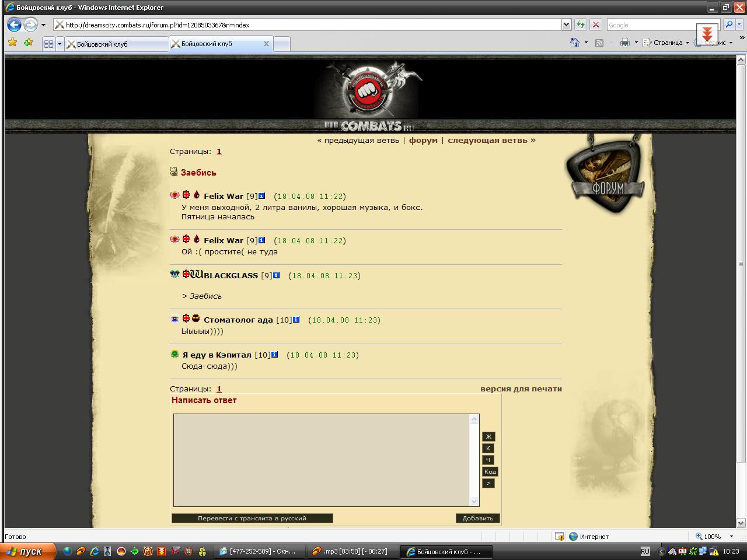Click Internet Explorer quick launch icon

tap(94, 551)
